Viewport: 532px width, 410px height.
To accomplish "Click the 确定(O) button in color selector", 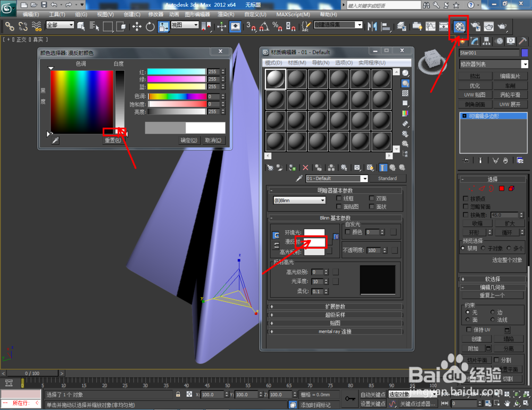I will 189,140.
